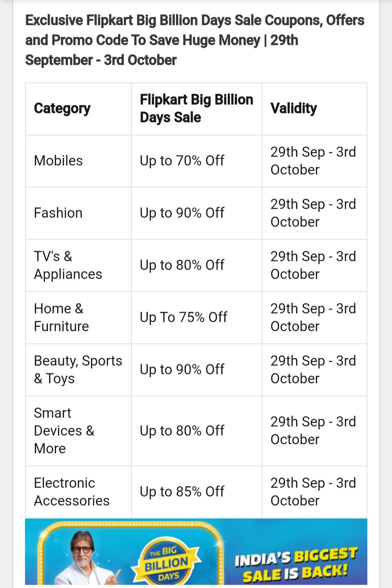The width and height of the screenshot is (392, 588).
Task: Select the Mobiles category cell
Action: (x=78, y=161)
